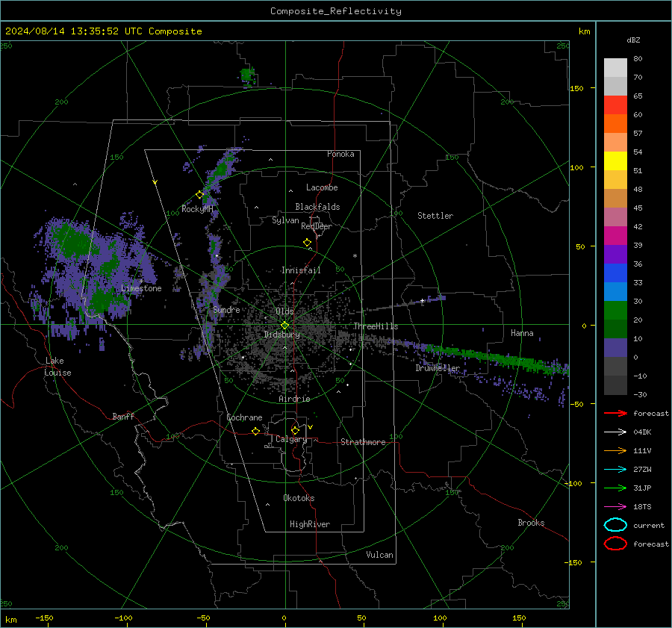The image size is (672, 628).
Task: Click the cyan 27ZW arrow icon
Action: pos(615,470)
